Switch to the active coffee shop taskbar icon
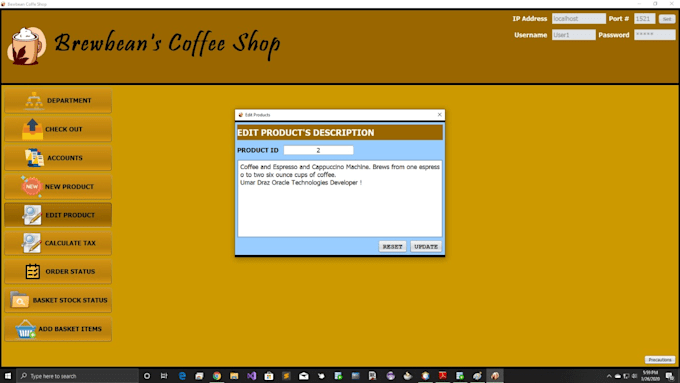 (495, 376)
